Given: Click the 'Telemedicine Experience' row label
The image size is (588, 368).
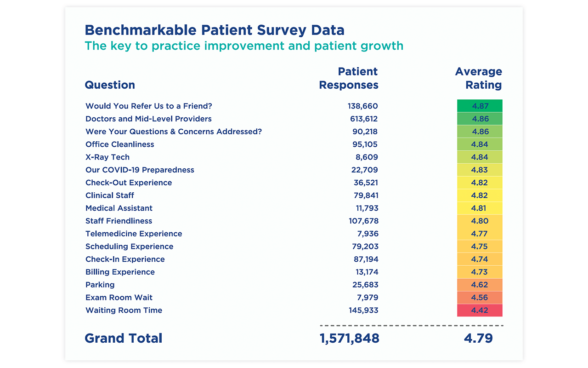Looking at the screenshot, I should pyautogui.click(x=134, y=234).
